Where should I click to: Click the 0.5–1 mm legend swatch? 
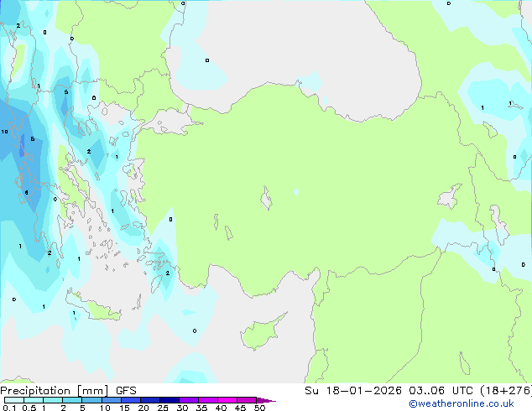(x=34, y=400)
